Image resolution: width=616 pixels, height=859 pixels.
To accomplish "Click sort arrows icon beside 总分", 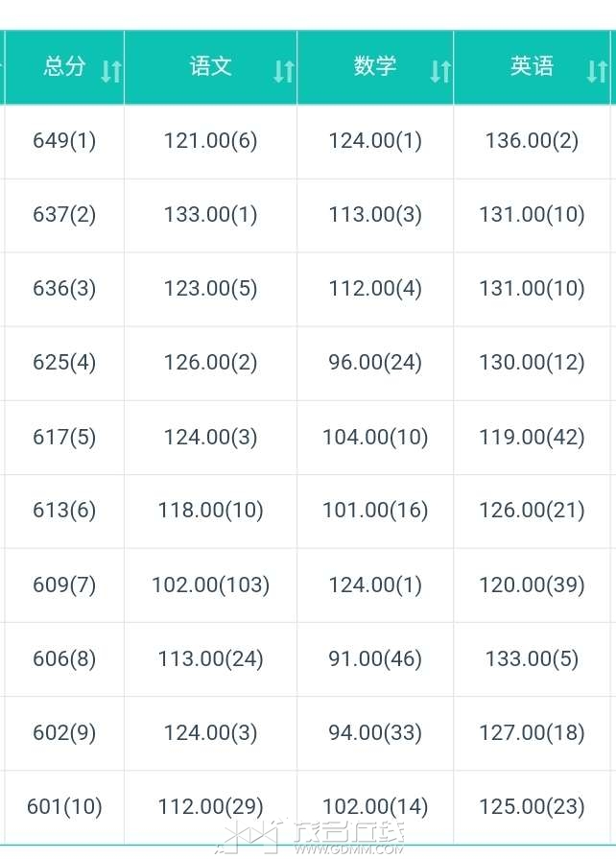I will click(x=111, y=70).
